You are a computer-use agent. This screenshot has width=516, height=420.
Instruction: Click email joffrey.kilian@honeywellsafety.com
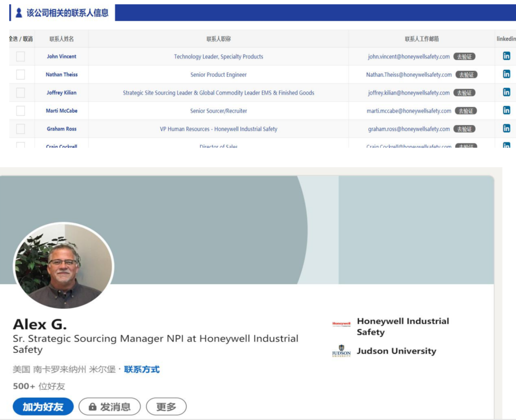(409, 93)
